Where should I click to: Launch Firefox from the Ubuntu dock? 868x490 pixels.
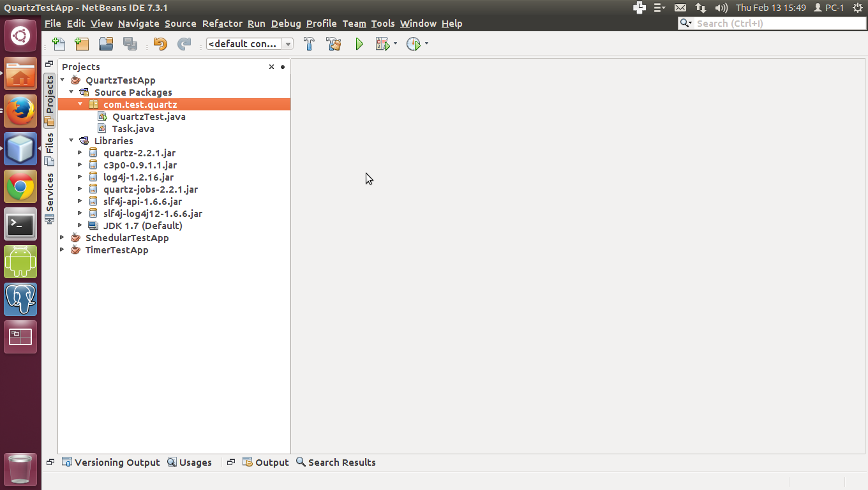pyautogui.click(x=20, y=111)
